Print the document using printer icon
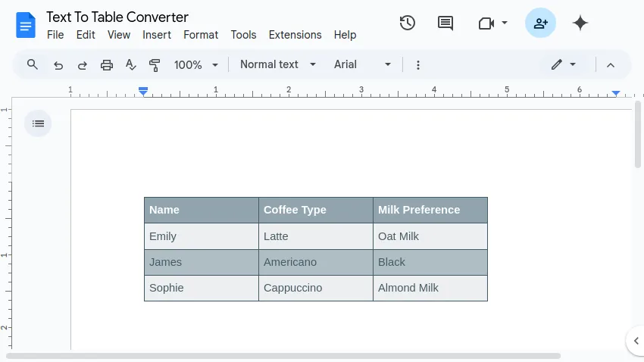Image resolution: width=644 pixels, height=362 pixels. click(x=107, y=65)
